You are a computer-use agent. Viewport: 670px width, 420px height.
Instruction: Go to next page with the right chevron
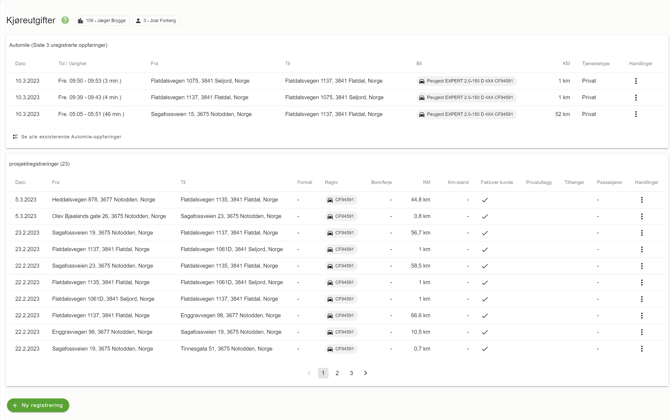pyautogui.click(x=366, y=373)
